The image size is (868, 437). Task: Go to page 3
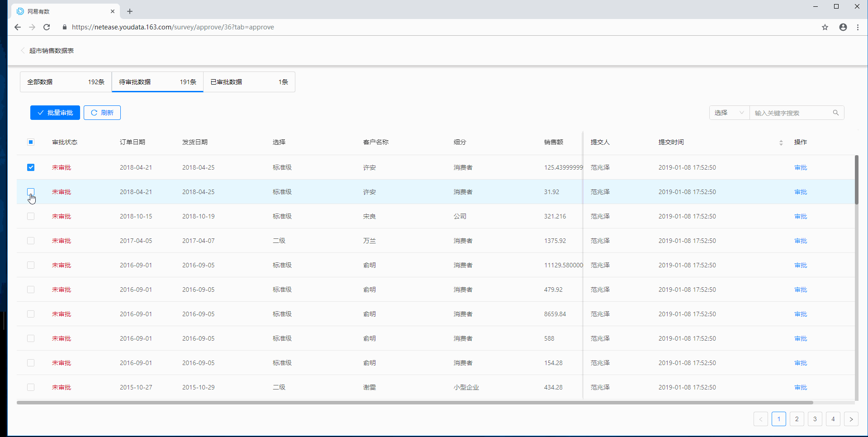pos(815,419)
